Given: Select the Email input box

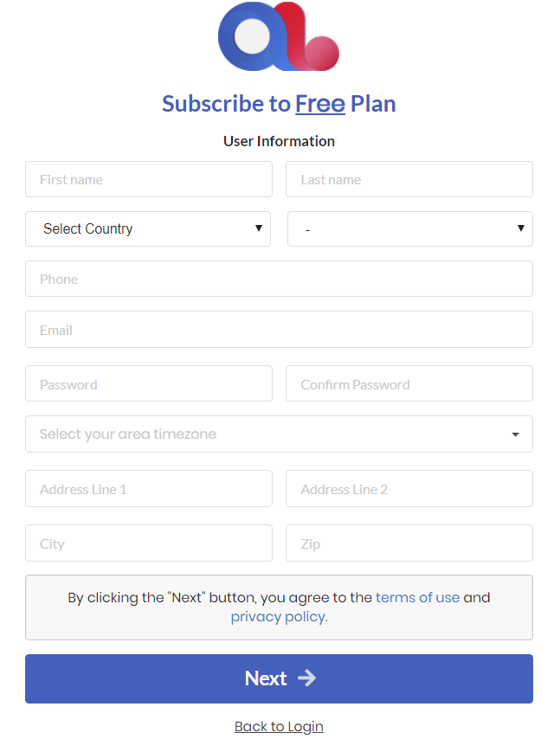Looking at the screenshot, I should click(279, 331).
